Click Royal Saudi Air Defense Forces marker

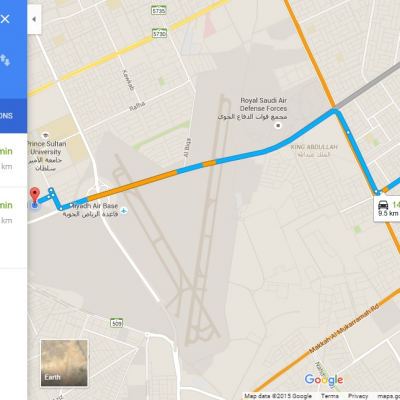pyautogui.click(x=278, y=126)
